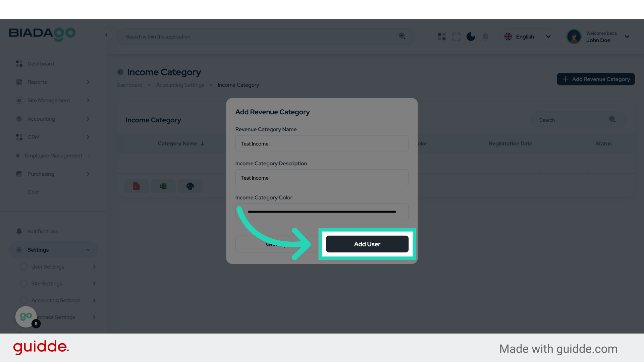This screenshot has width=644, height=362.
Task: Select Employee Management in the sidebar
Action: tap(53, 155)
